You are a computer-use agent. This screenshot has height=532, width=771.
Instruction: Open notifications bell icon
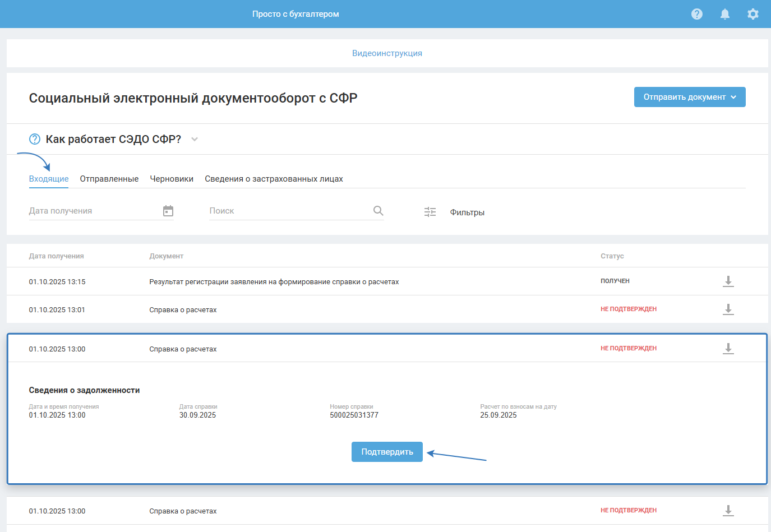click(x=725, y=14)
